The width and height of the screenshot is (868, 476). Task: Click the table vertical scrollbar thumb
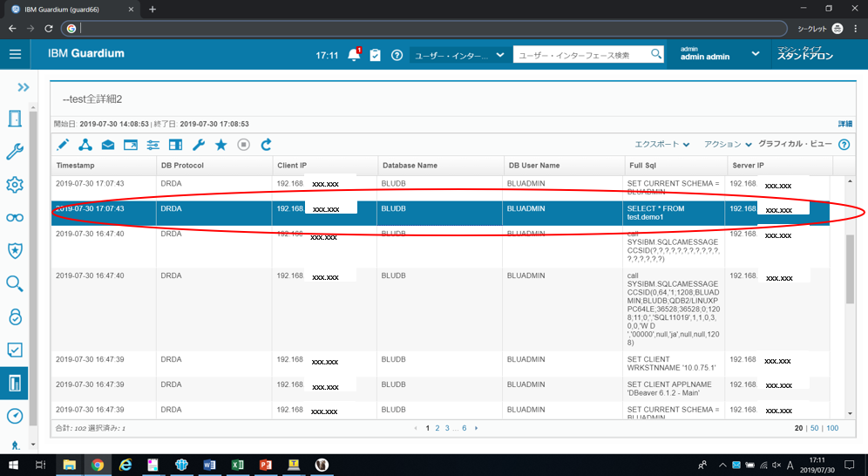850,269
